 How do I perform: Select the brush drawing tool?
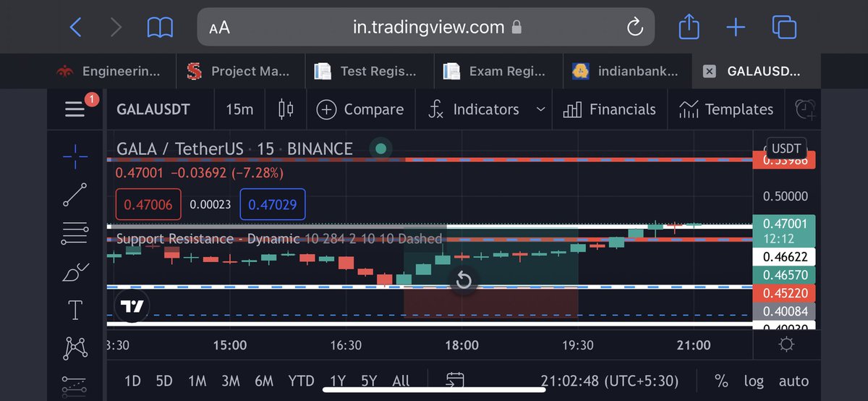[75, 272]
